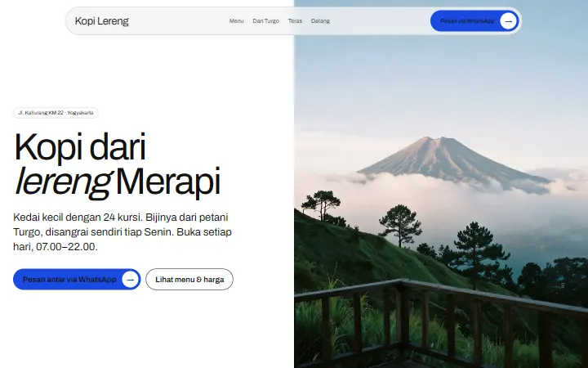Go to the Menu nav item
The width and height of the screenshot is (588, 368).
pyautogui.click(x=236, y=21)
